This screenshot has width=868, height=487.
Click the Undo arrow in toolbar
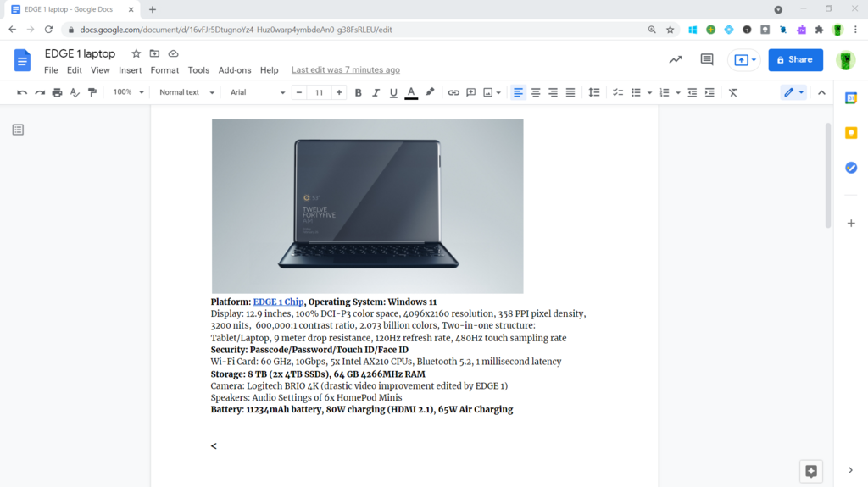pos(21,92)
